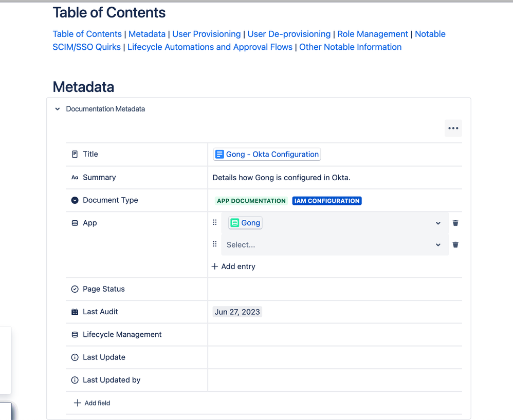This screenshot has width=513, height=420.
Task: Click the Page Status field label
Action: (x=104, y=289)
